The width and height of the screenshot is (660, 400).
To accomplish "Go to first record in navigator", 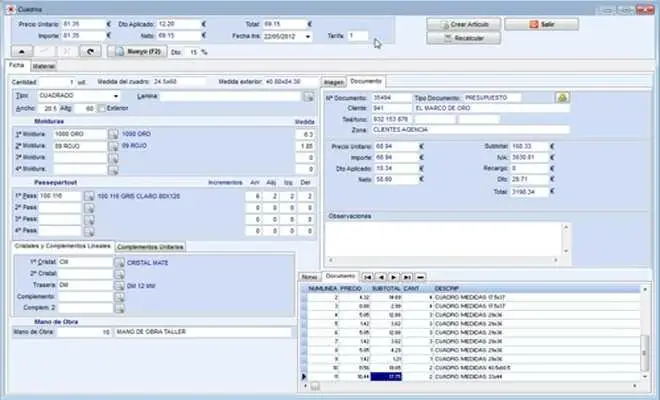I will pos(367,277).
